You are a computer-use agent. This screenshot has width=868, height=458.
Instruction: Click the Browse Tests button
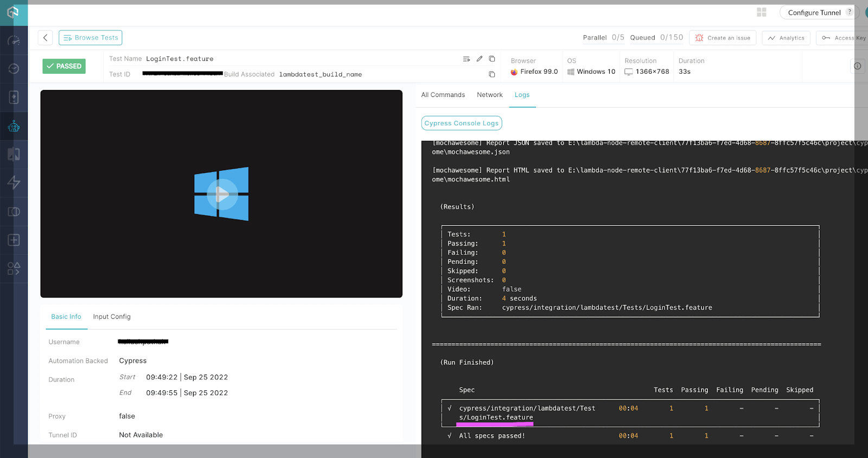click(x=91, y=37)
